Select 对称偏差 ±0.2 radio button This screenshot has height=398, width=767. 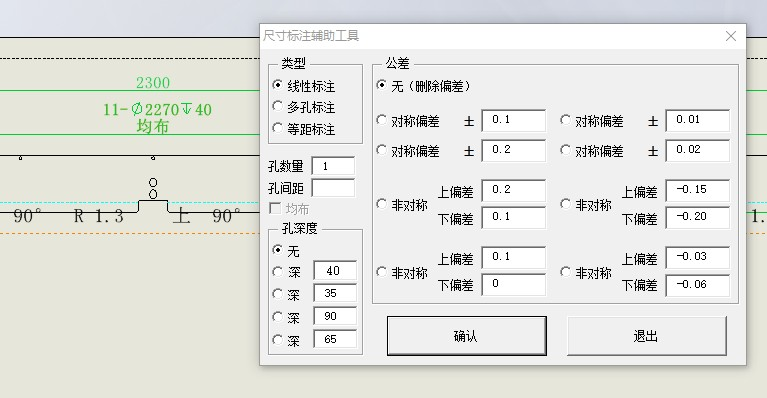(382, 150)
